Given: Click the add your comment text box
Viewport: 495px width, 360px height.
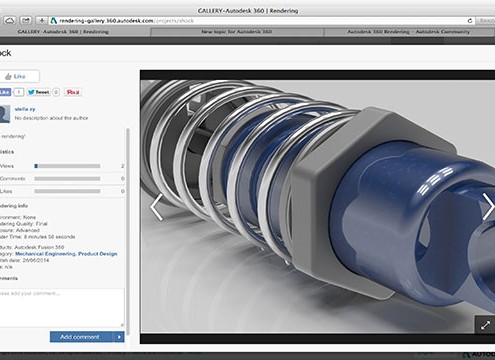Looking at the screenshot, I should coord(62,308).
